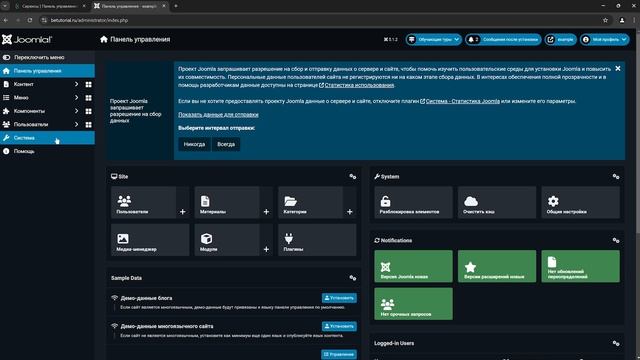This screenshot has height=360, width=640.
Task: Open the Пользователи tile in Site panel
Action: tap(143, 202)
